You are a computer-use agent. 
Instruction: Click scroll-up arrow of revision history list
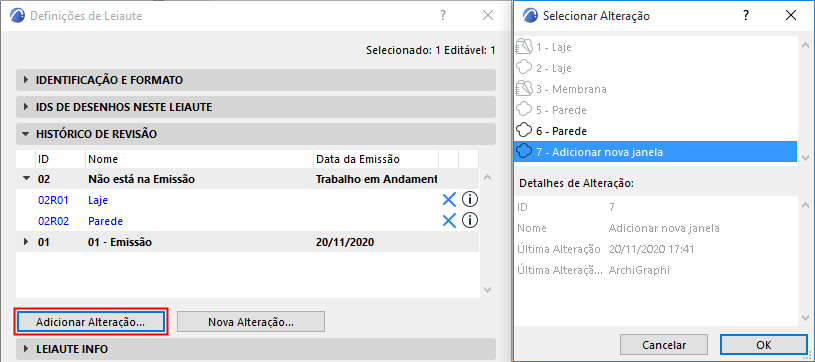click(x=488, y=177)
